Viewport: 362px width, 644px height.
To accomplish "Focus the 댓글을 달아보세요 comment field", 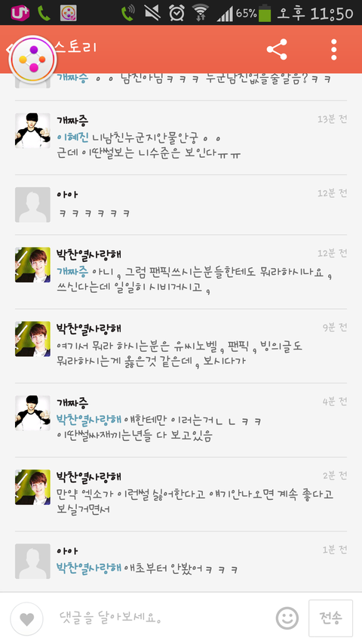I will point(160,618).
